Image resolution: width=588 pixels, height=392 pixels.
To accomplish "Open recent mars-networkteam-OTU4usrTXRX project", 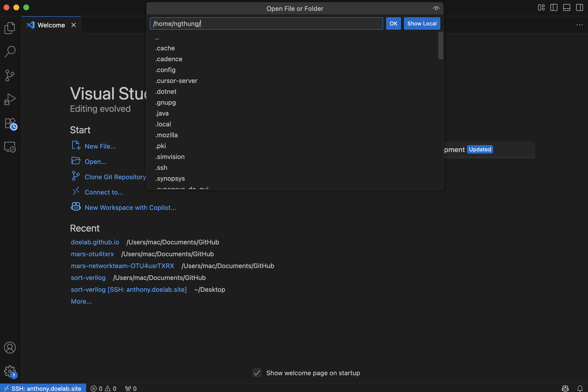I will pos(122,266).
